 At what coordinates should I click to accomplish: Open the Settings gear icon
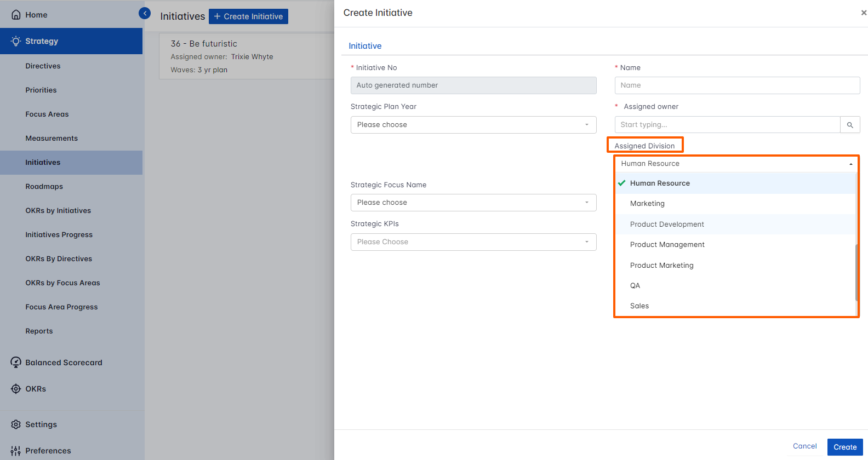pyautogui.click(x=16, y=424)
